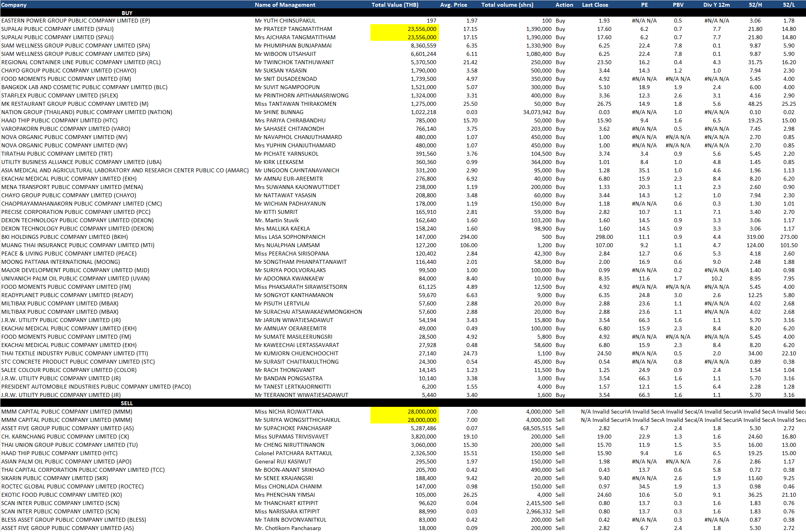Click yellow cell for Mr PRATEEP TANGMATITHAM

[405, 29]
